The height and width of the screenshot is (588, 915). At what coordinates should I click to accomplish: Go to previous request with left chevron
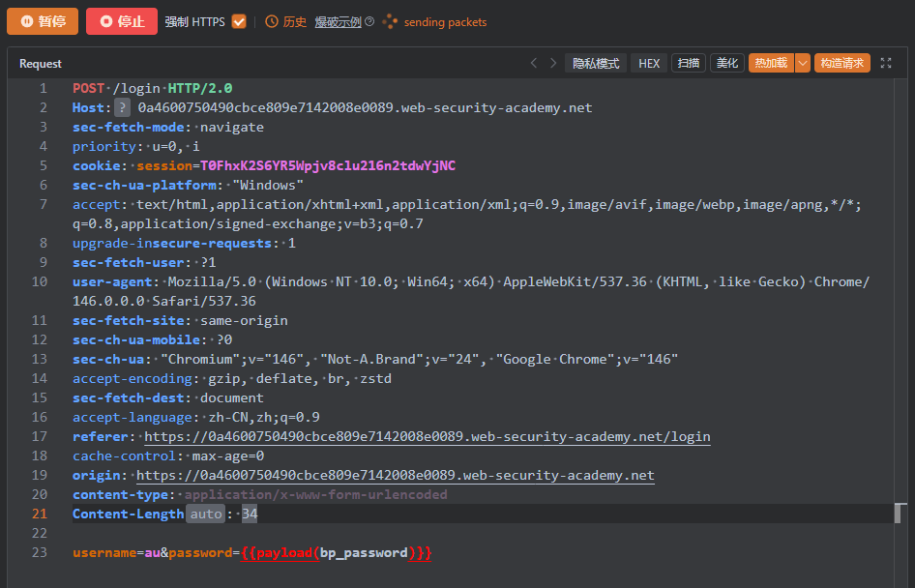click(533, 63)
